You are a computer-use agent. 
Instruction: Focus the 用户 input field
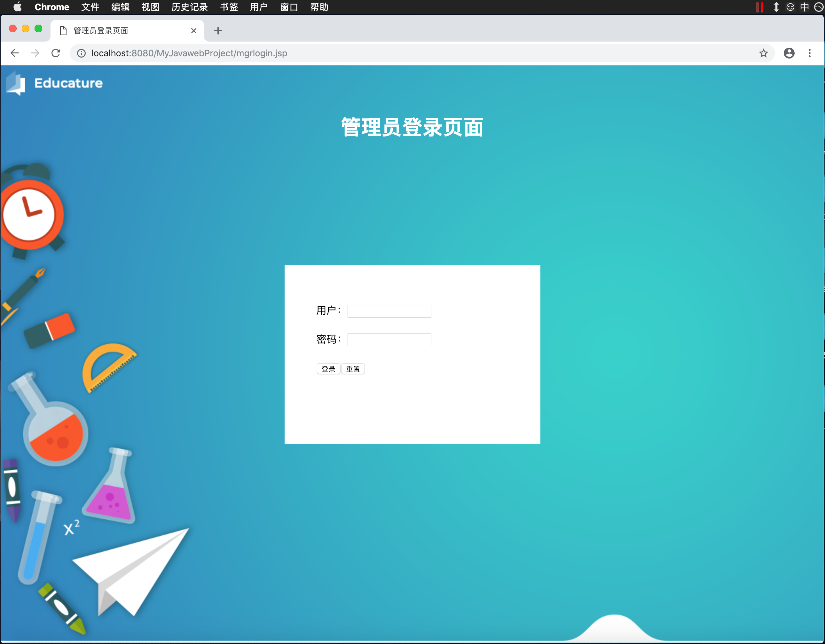coord(389,311)
